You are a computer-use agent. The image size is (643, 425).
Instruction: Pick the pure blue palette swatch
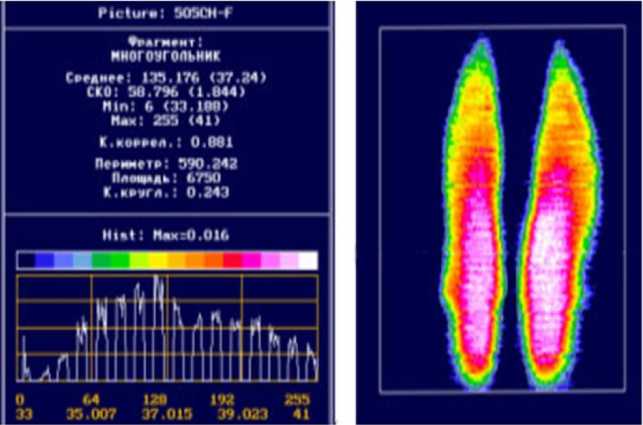(x=45, y=260)
